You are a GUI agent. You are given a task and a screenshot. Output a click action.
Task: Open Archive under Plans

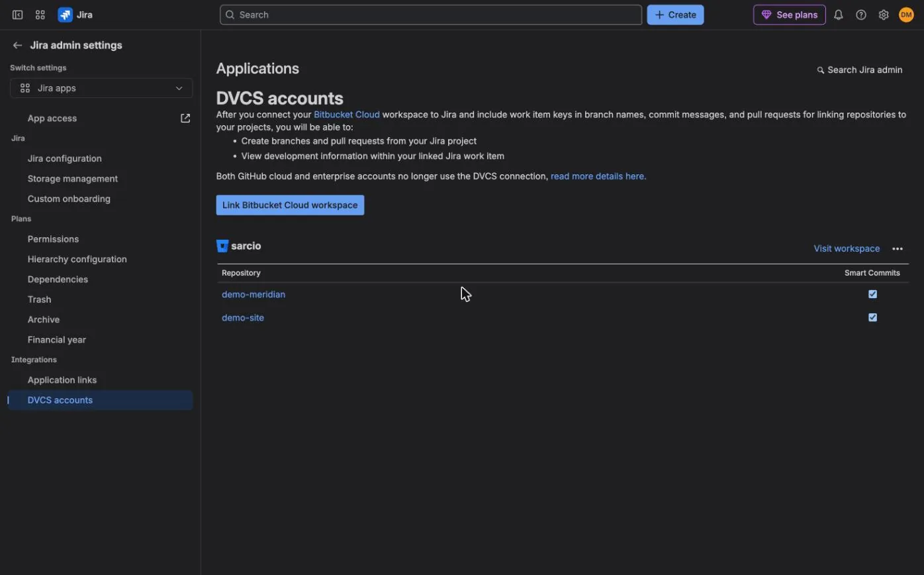[x=44, y=319]
